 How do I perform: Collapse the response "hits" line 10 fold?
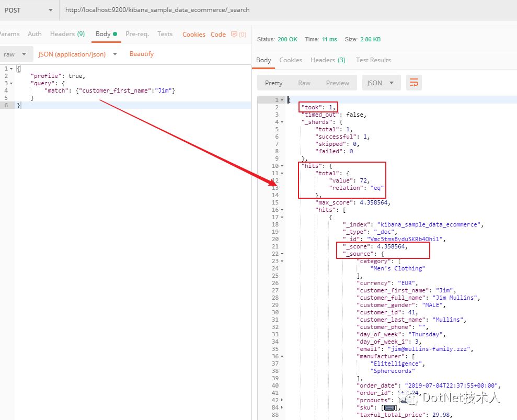[282, 166]
